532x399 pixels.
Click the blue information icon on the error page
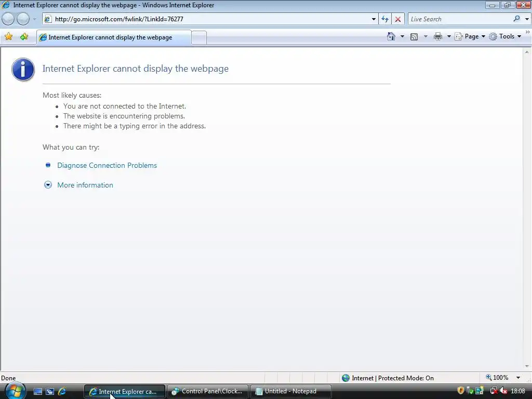[x=23, y=69]
